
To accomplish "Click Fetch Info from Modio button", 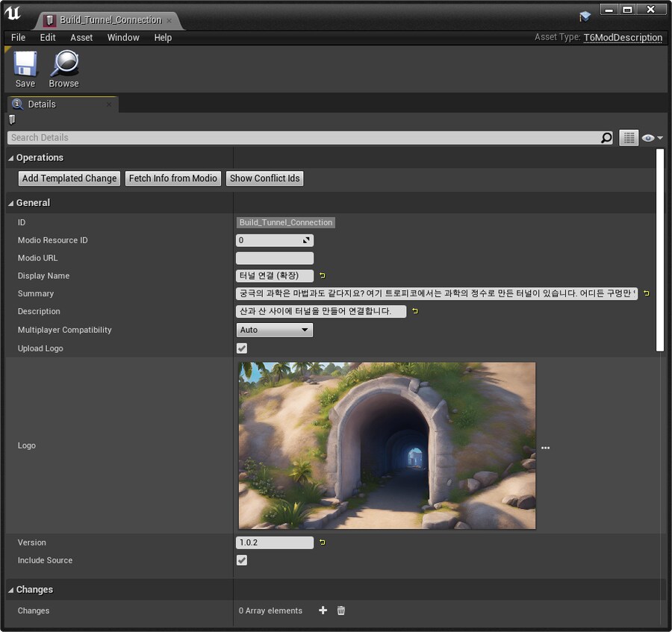I will tap(173, 178).
